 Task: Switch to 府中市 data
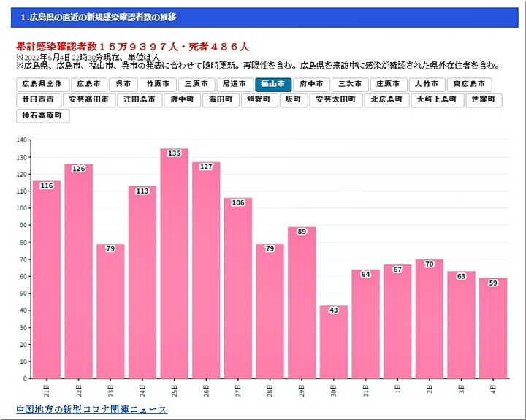(x=312, y=84)
